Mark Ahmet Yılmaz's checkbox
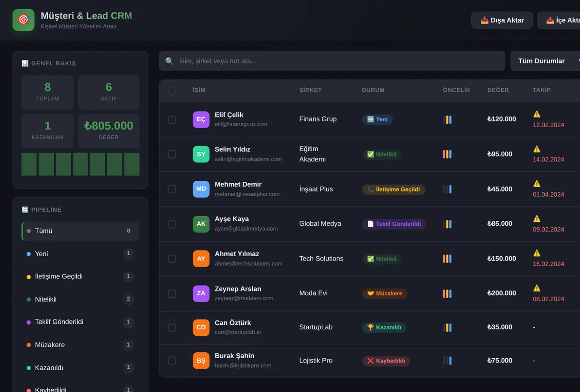 (172, 259)
